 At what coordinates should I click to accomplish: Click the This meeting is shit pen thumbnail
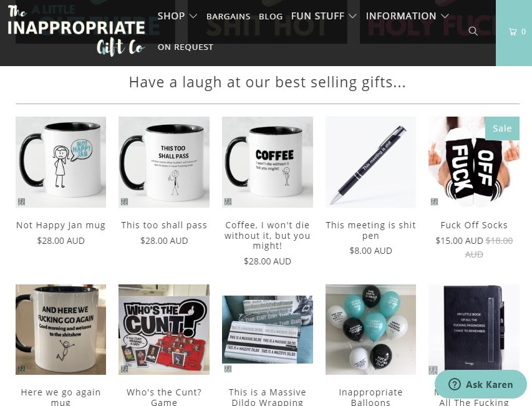coord(370,162)
